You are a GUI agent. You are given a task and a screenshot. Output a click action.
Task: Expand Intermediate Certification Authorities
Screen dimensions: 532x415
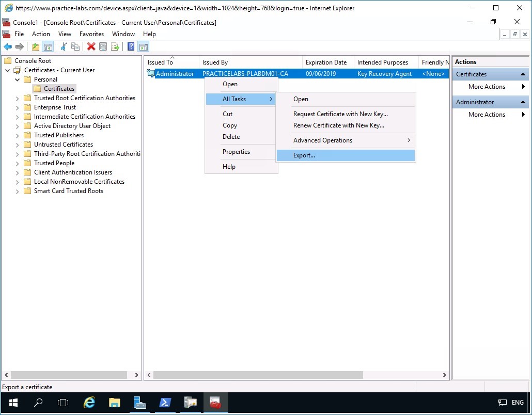pos(18,117)
